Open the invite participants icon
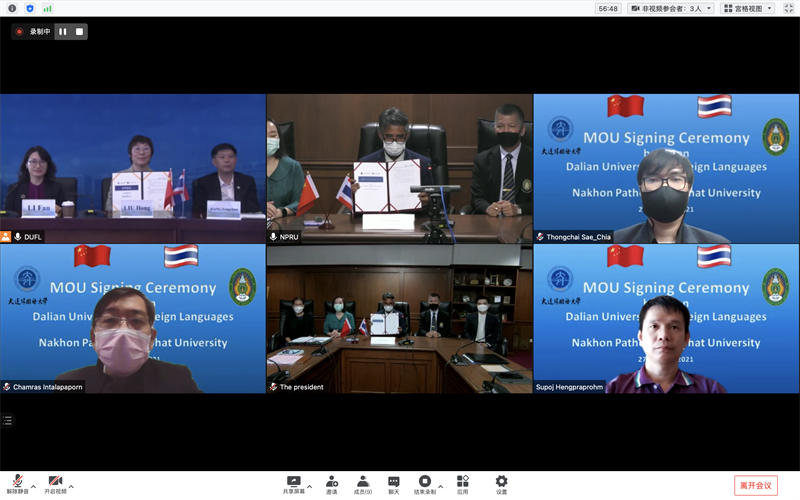The image size is (800, 500). [331, 483]
